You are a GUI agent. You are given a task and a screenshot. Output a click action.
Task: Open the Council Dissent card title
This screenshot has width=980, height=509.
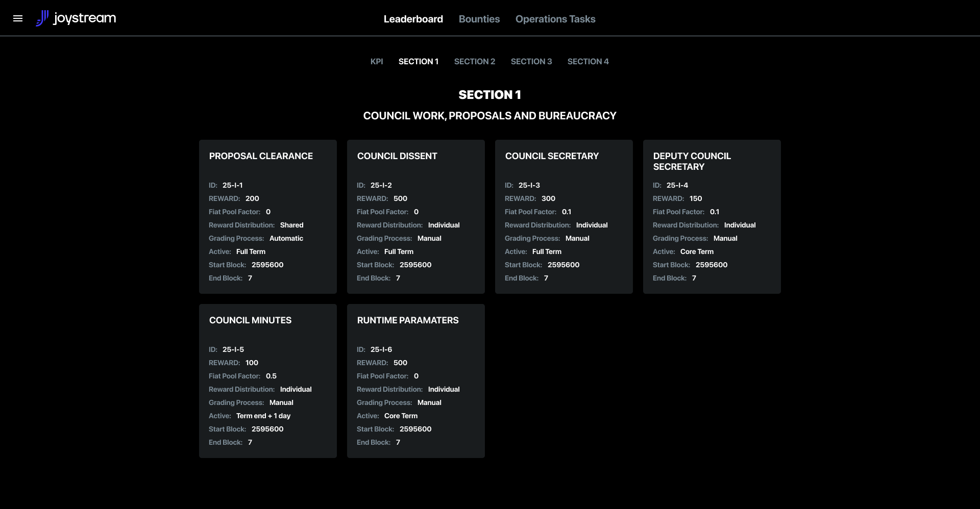tap(397, 156)
